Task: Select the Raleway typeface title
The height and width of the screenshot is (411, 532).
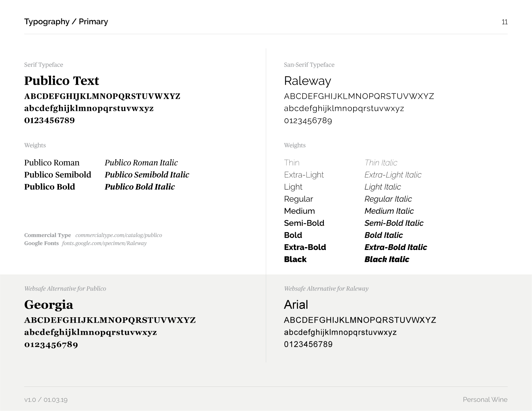Action: (x=307, y=81)
